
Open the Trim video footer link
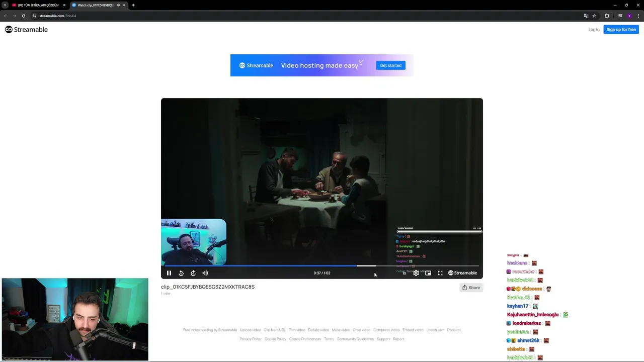tap(297, 330)
